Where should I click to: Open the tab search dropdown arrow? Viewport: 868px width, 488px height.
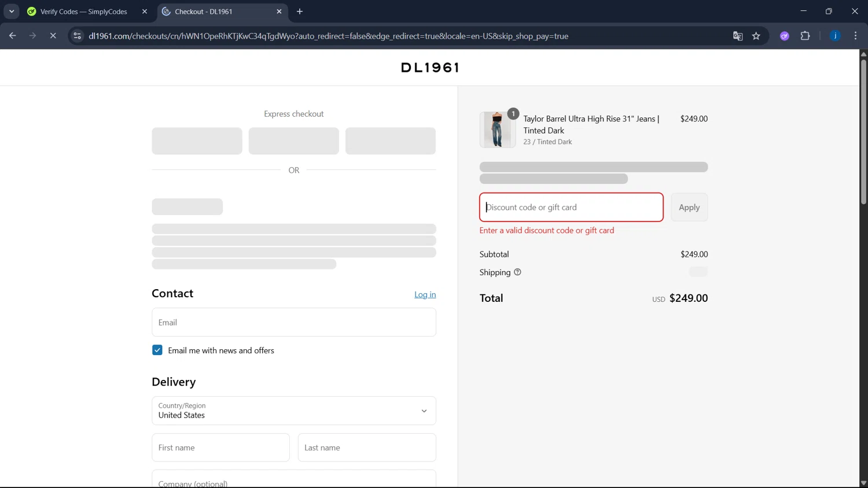point(12,12)
